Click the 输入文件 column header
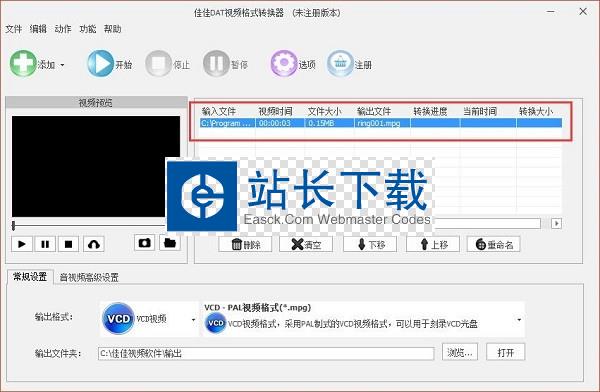 (x=219, y=111)
